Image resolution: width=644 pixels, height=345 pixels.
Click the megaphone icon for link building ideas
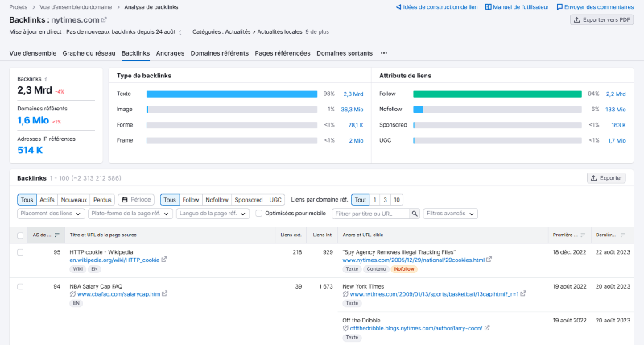[x=398, y=7]
